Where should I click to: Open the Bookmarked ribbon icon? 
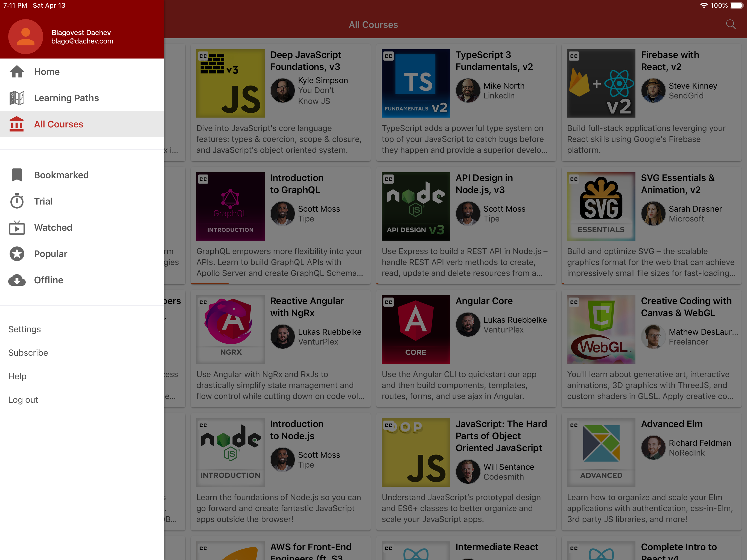pyautogui.click(x=17, y=175)
